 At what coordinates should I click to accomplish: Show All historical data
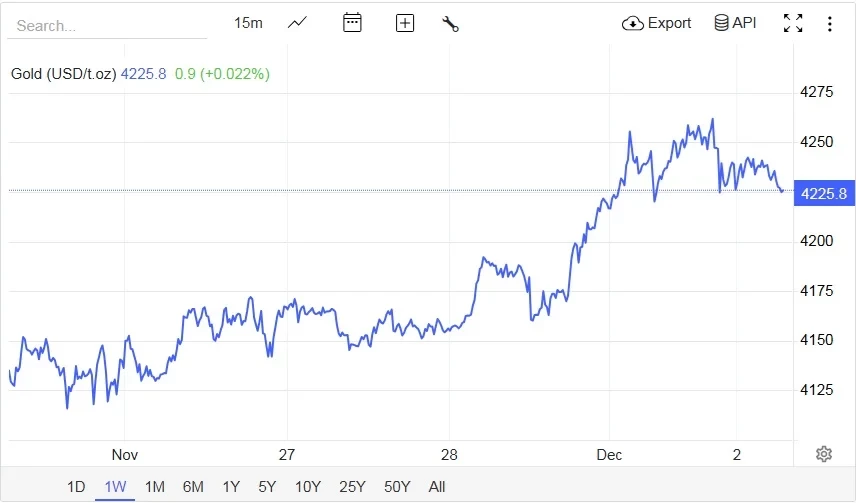click(x=437, y=487)
